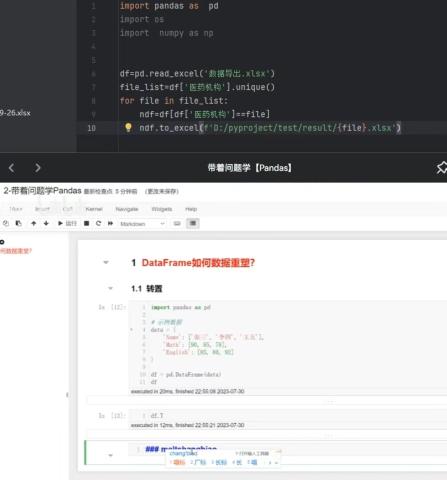Restart and run all with the fast-forward icon
The width and height of the screenshot is (447, 480).
(x=110, y=223)
